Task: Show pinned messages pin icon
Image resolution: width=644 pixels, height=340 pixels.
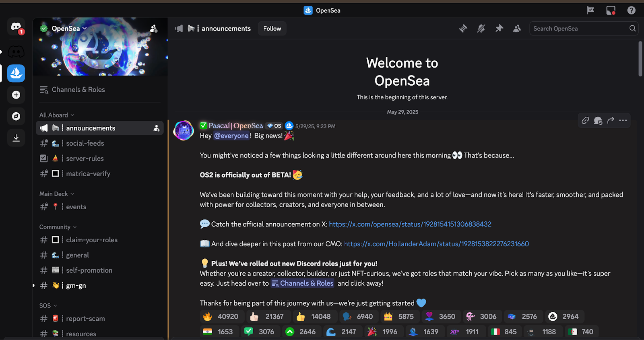Action: click(499, 29)
